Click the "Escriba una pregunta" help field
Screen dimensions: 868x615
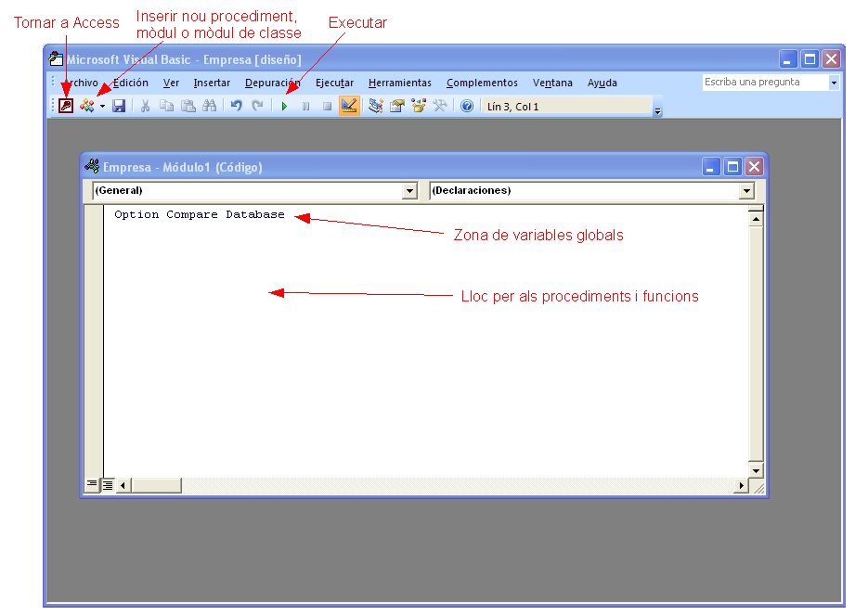tap(764, 82)
